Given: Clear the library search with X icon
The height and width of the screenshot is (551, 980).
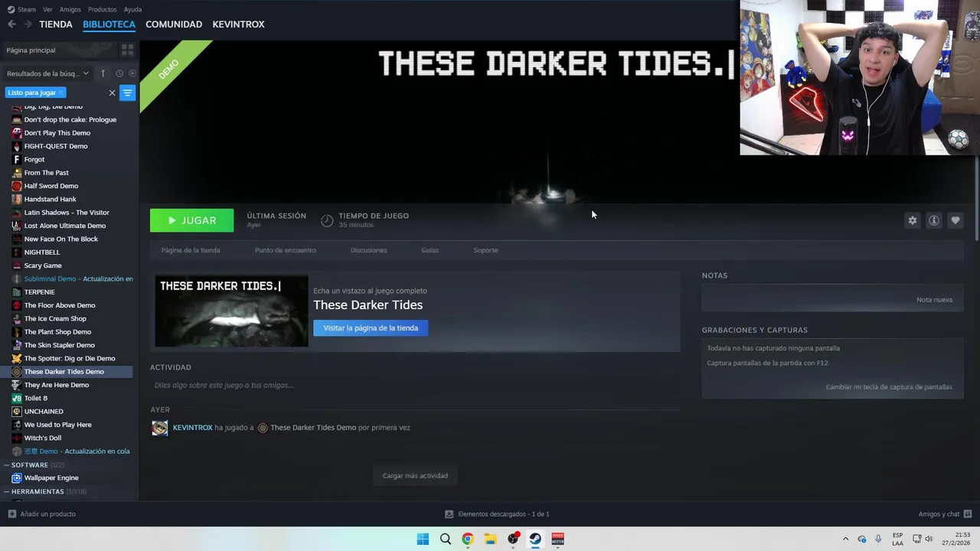Looking at the screenshot, I should [112, 93].
